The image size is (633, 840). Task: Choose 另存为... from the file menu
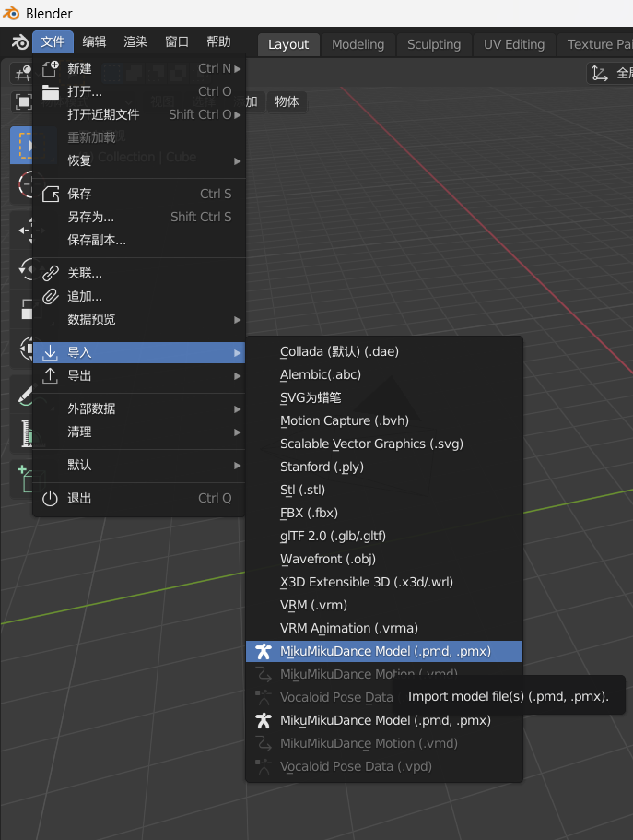tap(139, 217)
